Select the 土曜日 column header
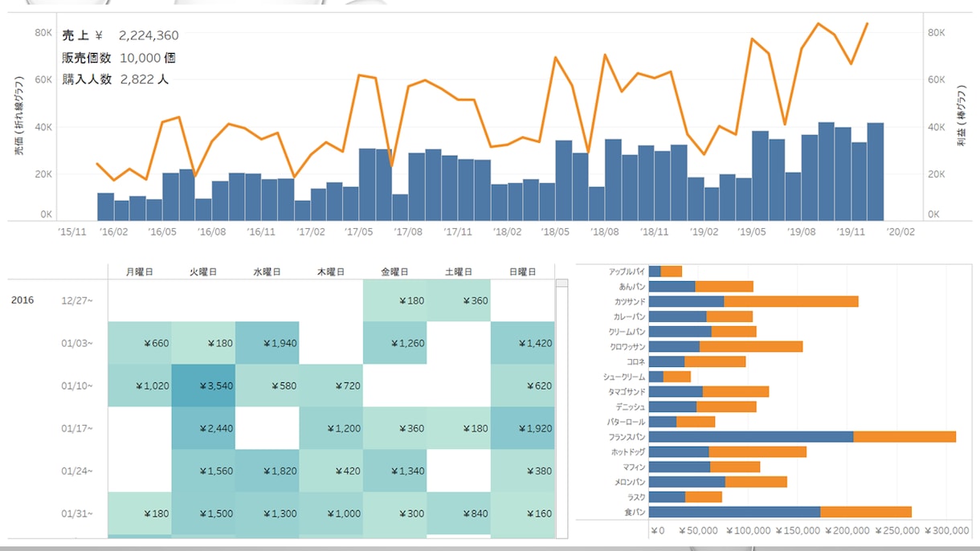 (459, 272)
